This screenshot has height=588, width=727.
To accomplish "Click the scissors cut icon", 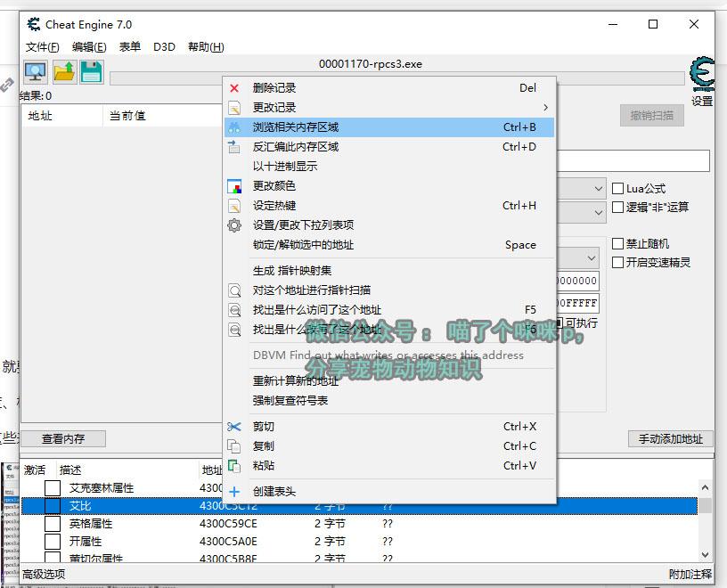I will point(234,427).
